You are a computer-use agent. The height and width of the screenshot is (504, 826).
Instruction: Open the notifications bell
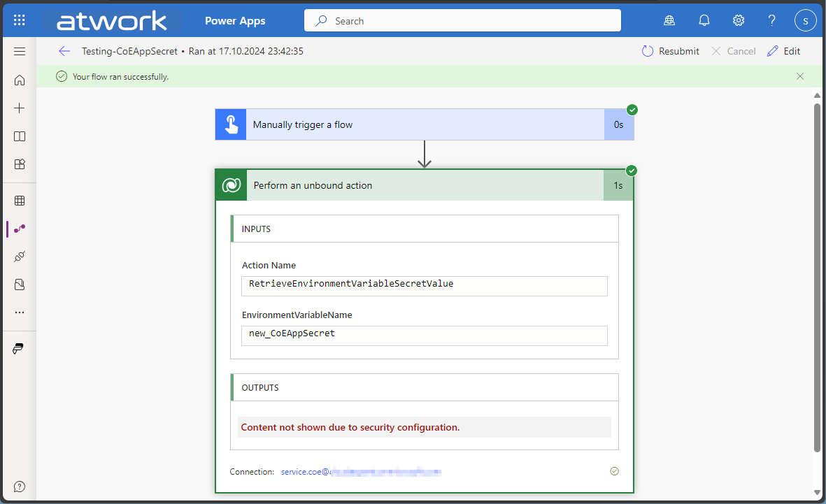click(x=704, y=20)
